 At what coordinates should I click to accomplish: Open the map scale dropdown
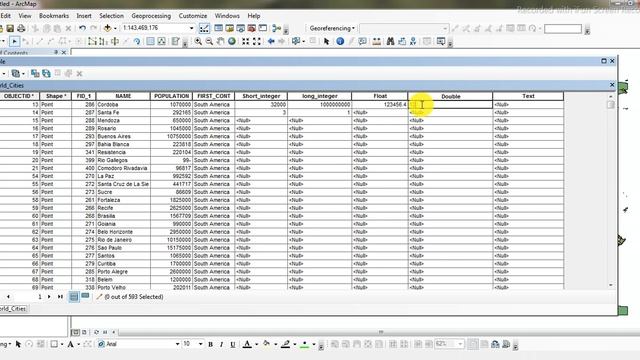[x=191, y=28]
